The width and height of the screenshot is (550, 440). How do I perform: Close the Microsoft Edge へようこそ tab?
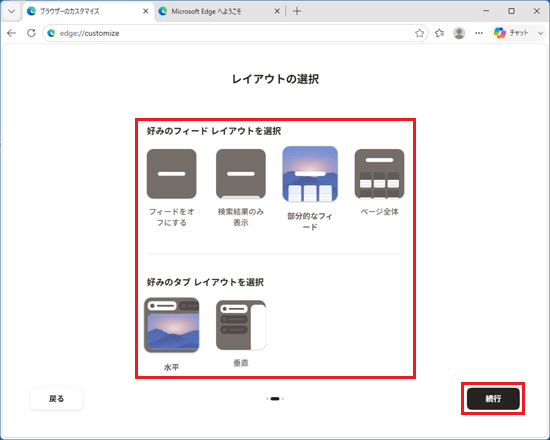(x=277, y=11)
